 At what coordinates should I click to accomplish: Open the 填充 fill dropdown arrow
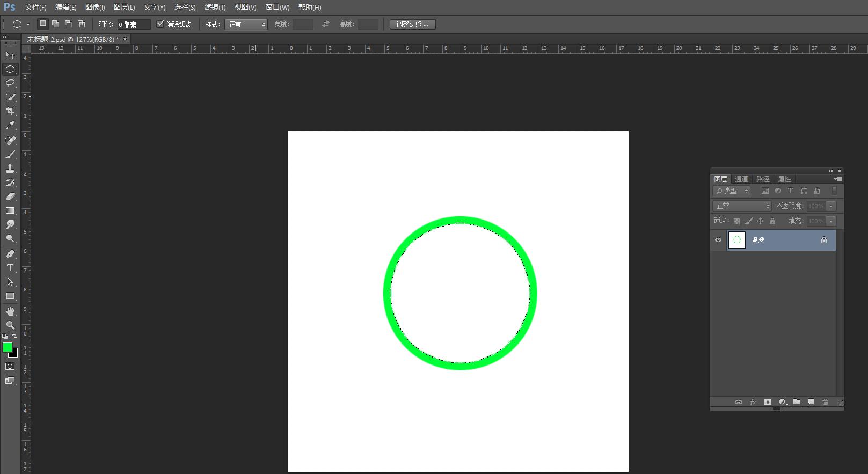831,221
